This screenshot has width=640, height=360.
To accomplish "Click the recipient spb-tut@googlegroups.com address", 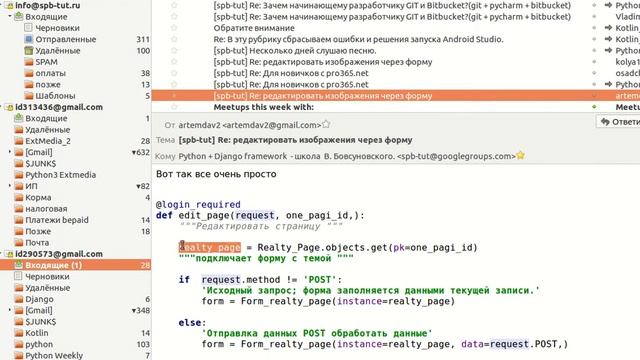I will click(x=456, y=156).
